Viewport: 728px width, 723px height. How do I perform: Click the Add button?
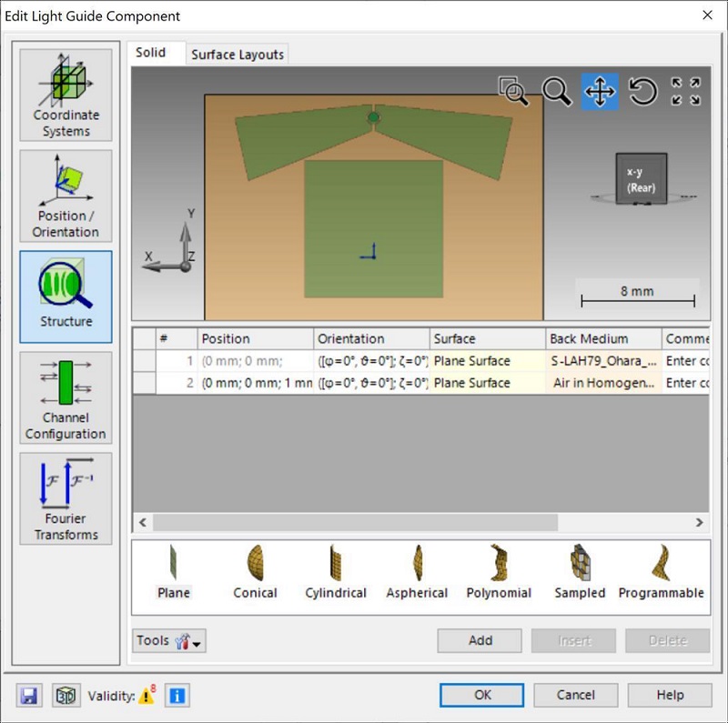480,641
